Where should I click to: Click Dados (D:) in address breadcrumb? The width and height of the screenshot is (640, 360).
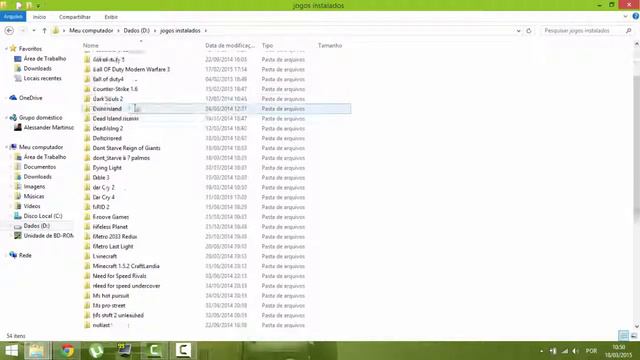coord(137,31)
